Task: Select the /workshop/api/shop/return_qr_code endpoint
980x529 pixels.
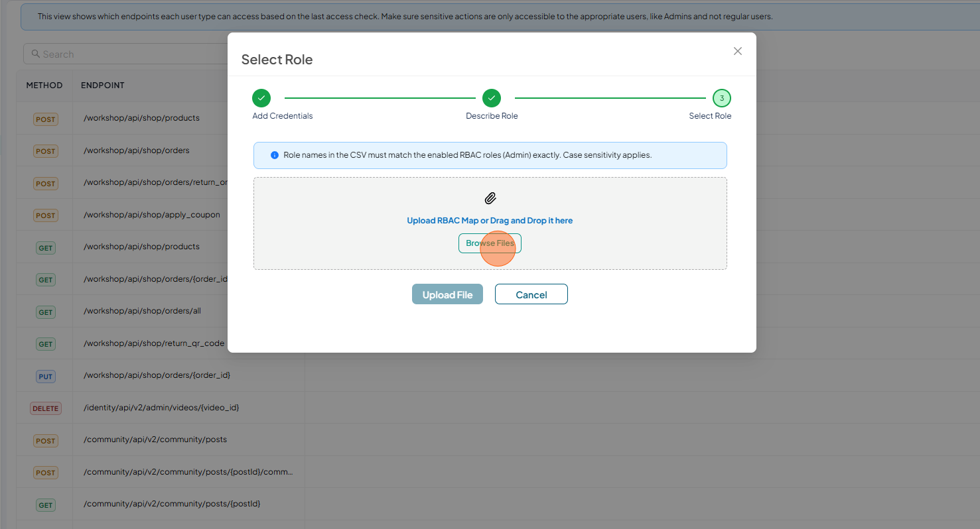Action: pyautogui.click(x=154, y=343)
